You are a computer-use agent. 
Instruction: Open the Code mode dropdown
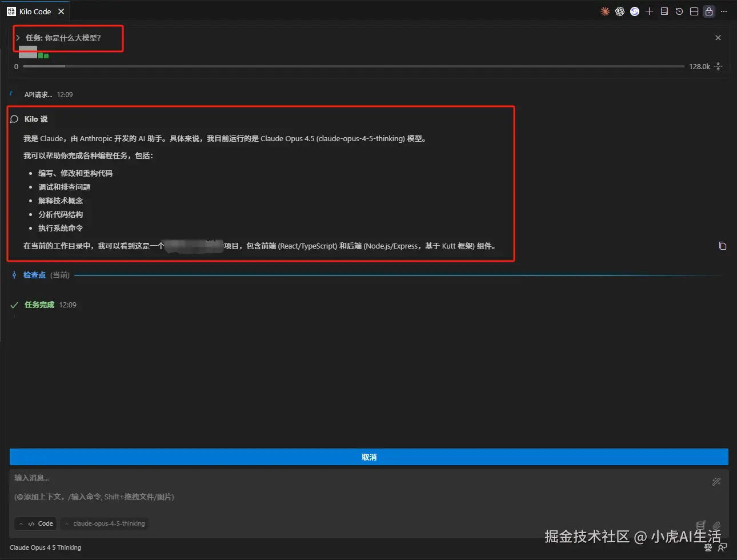click(36, 523)
